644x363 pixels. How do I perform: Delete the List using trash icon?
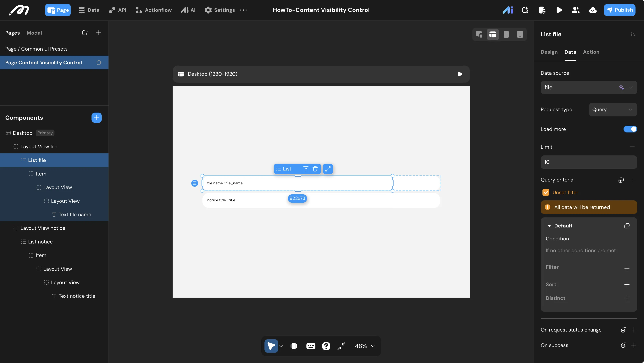click(x=315, y=169)
